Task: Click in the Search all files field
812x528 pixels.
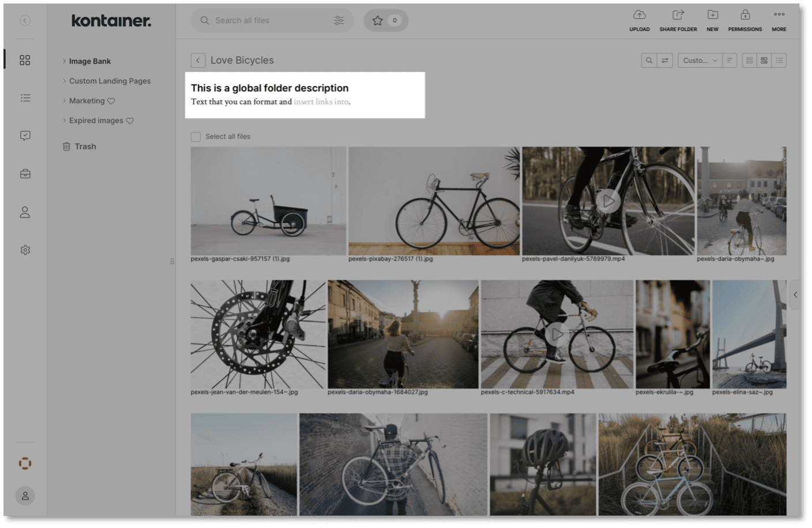Action: (265, 21)
